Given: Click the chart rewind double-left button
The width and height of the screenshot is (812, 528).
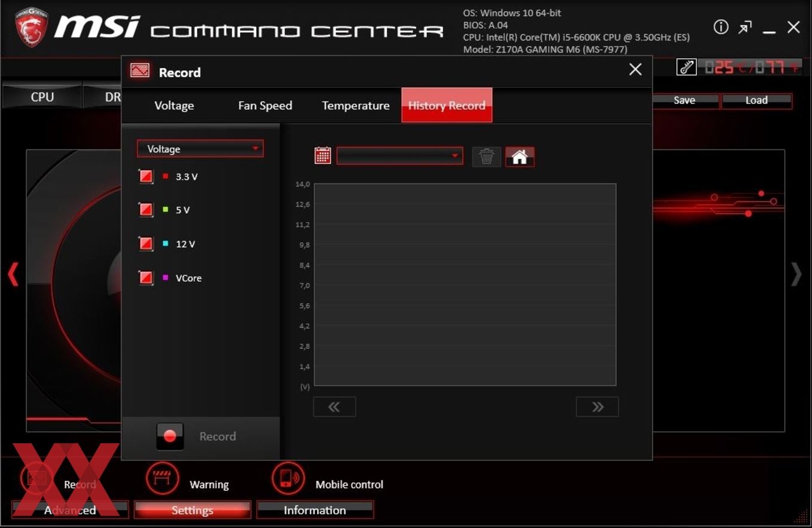Looking at the screenshot, I should 334,407.
